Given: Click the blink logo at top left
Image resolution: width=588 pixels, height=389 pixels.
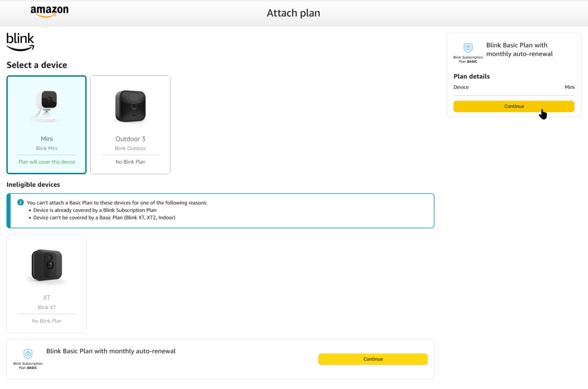Looking at the screenshot, I should 20,41.
